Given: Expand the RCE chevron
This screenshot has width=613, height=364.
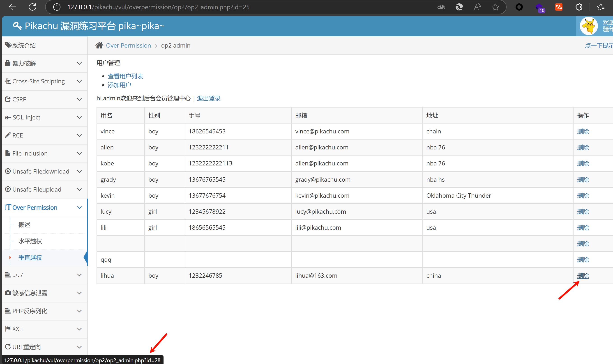Looking at the screenshot, I should point(79,135).
